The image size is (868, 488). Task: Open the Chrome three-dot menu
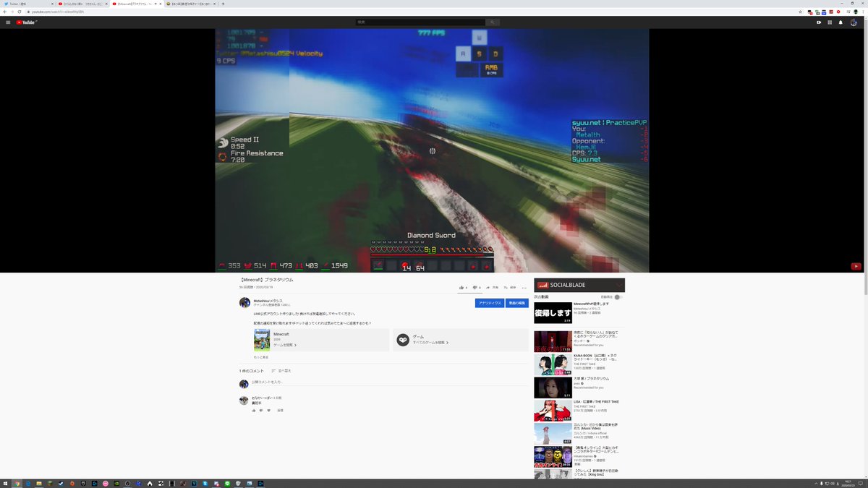pyautogui.click(x=864, y=12)
